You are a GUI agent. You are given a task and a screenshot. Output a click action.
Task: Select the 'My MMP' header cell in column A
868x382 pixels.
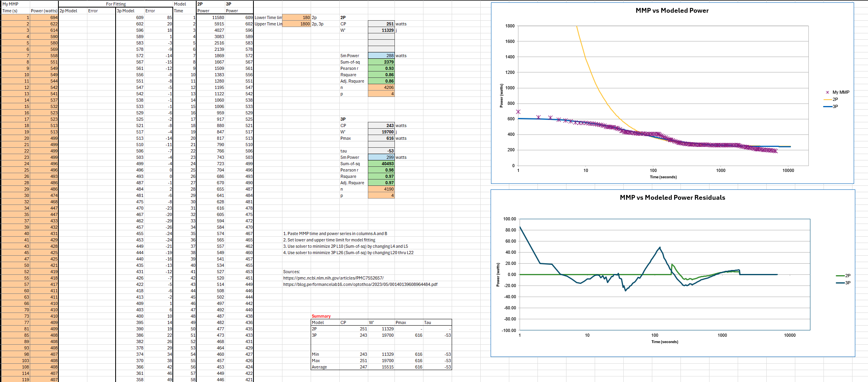click(15, 4)
